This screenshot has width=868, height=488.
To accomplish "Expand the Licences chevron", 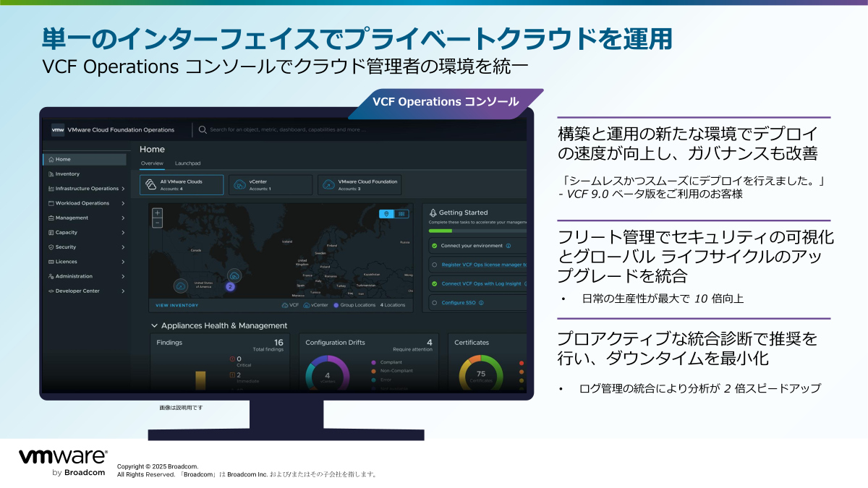I will [123, 262].
